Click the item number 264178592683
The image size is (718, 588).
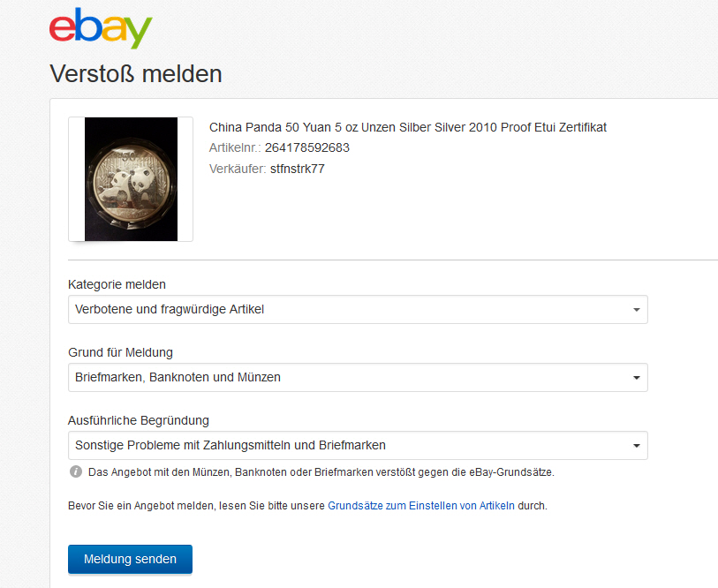coord(306,147)
